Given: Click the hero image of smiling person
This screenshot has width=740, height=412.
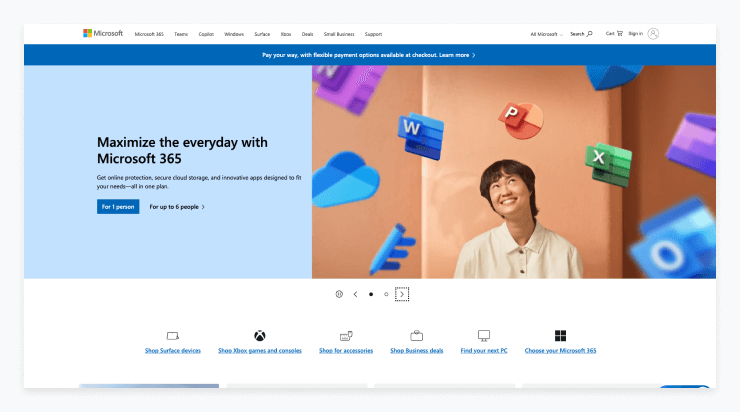Looking at the screenshot, I should 513,172.
